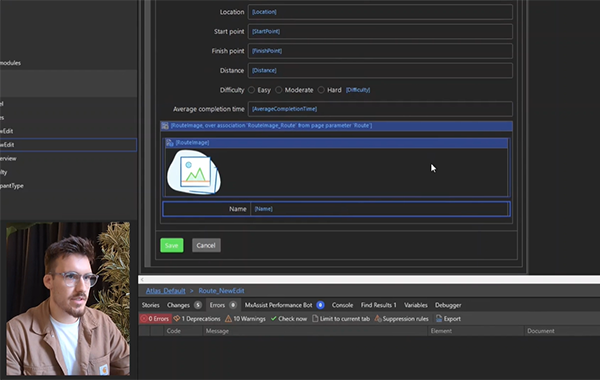Select the Hard difficulty radio button
The image size is (600, 380).
click(x=321, y=90)
